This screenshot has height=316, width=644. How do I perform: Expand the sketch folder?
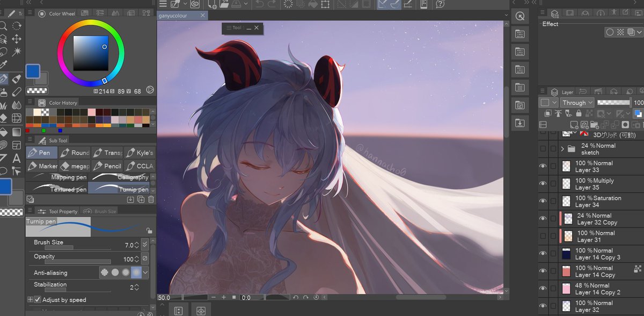(562, 149)
